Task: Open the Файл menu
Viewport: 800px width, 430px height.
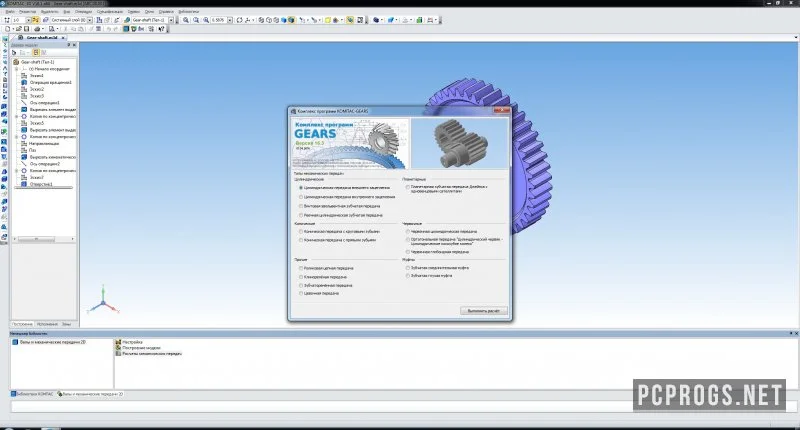Action: click(10, 11)
